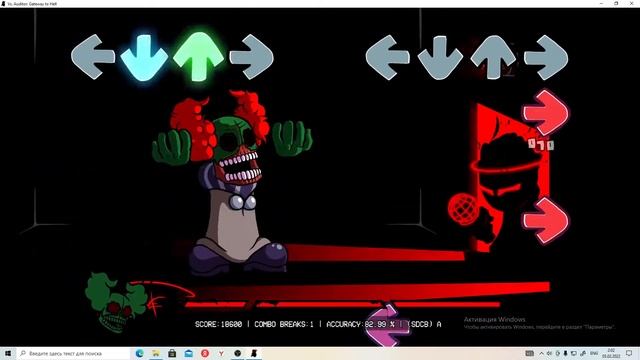Open the Windows Start menu
This screenshot has height=360, width=640.
coord(8,353)
